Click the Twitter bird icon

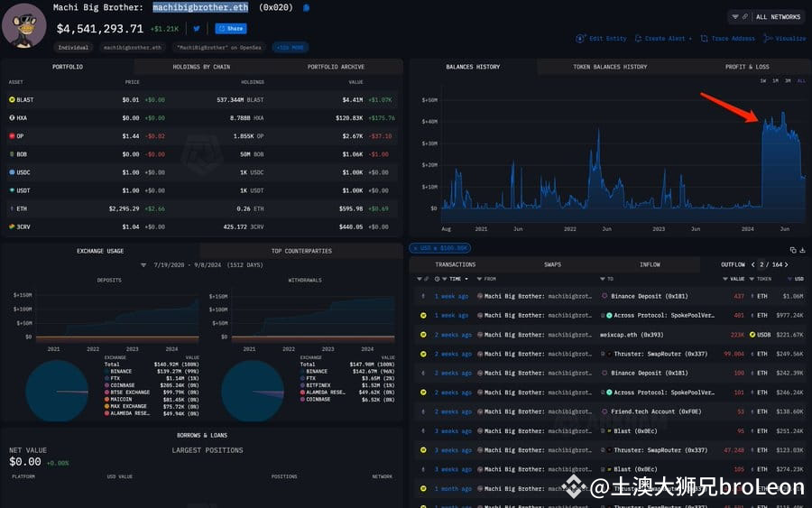tap(196, 28)
